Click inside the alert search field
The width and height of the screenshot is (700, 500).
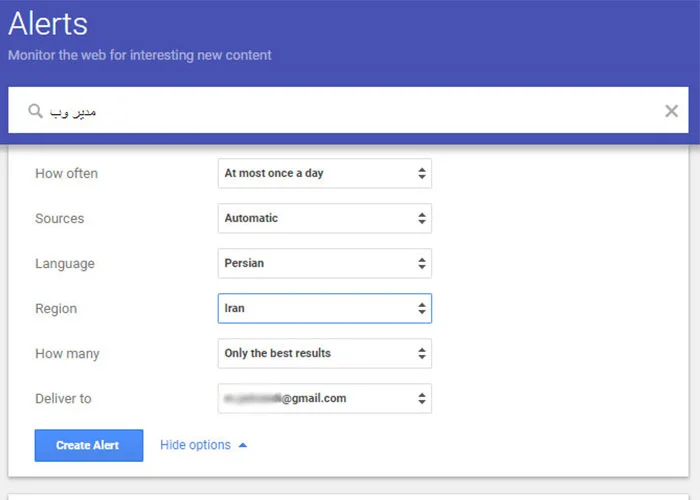click(348, 110)
